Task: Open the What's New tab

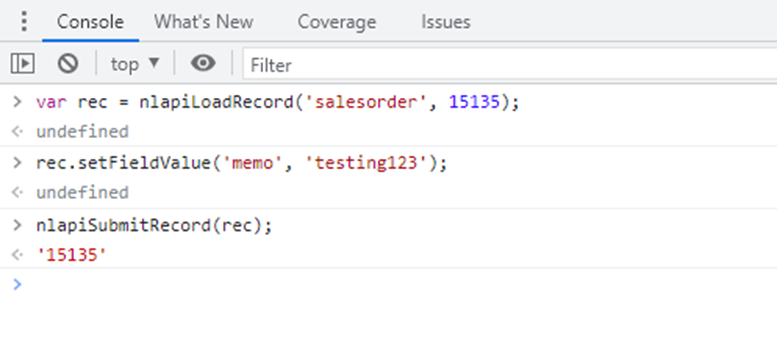Action: click(203, 22)
